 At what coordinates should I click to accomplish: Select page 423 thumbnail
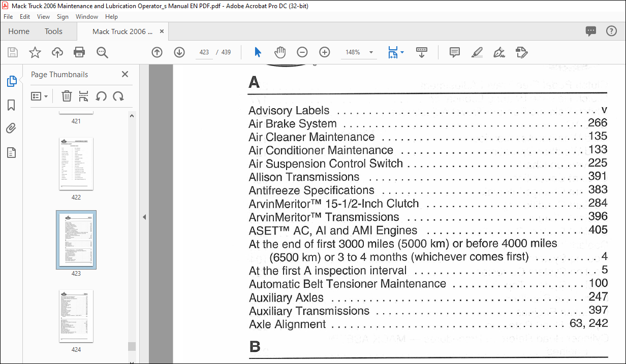[x=76, y=240]
